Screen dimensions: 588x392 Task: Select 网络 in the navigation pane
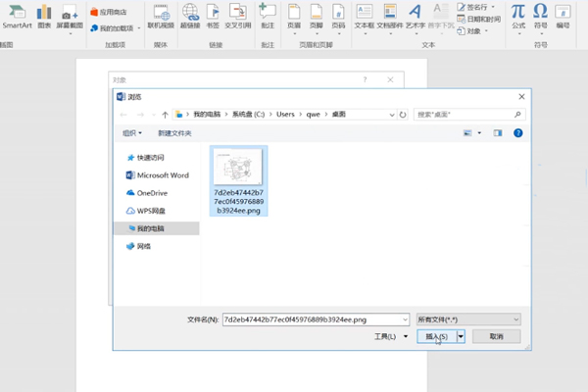pyautogui.click(x=143, y=246)
